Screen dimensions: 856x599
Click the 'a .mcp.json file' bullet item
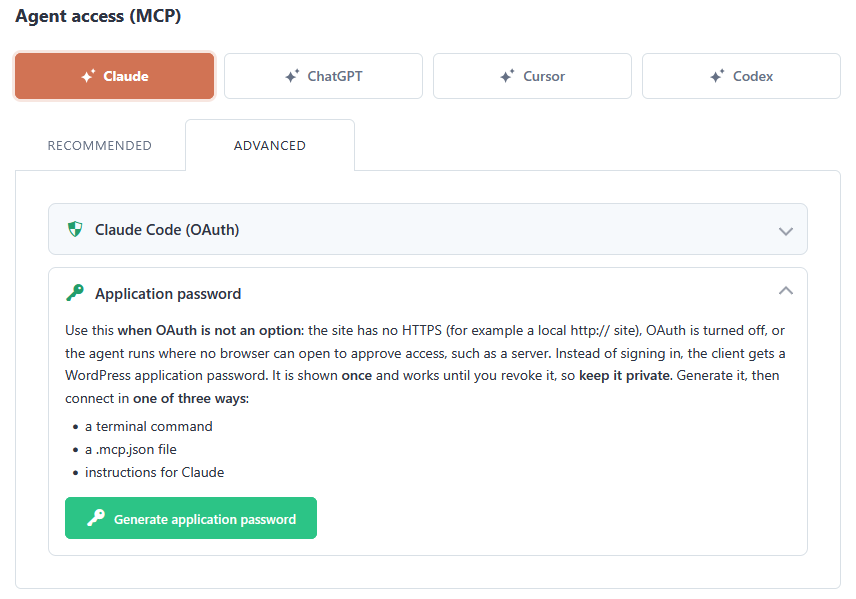[x=130, y=449]
